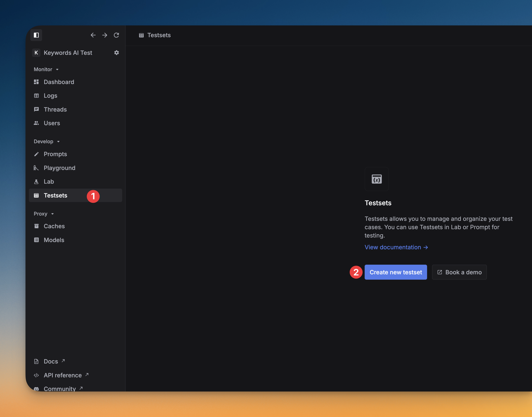The height and width of the screenshot is (417, 532).
Task: Click the Prompts pencil icon
Action: pos(36,154)
